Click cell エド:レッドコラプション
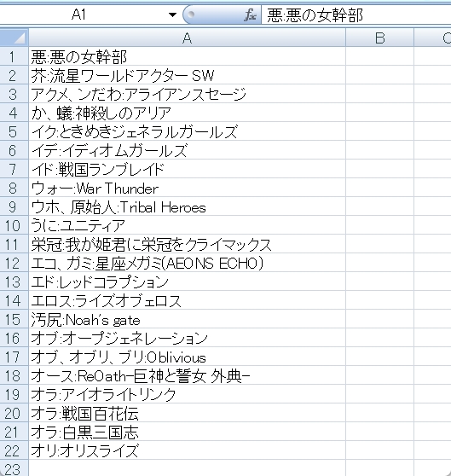Image resolution: width=451 pixels, height=476 pixels. click(187, 282)
